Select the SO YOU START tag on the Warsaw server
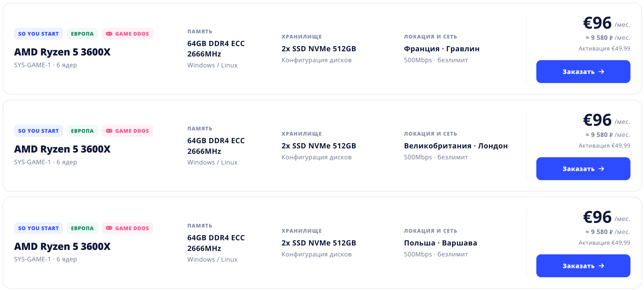 [x=39, y=228]
